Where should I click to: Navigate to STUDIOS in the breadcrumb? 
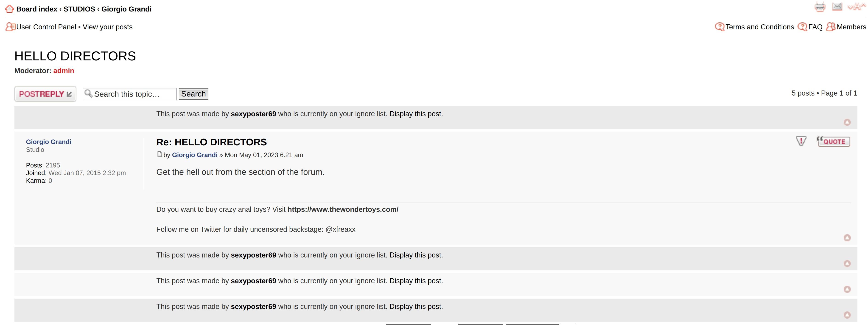(x=79, y=9)
